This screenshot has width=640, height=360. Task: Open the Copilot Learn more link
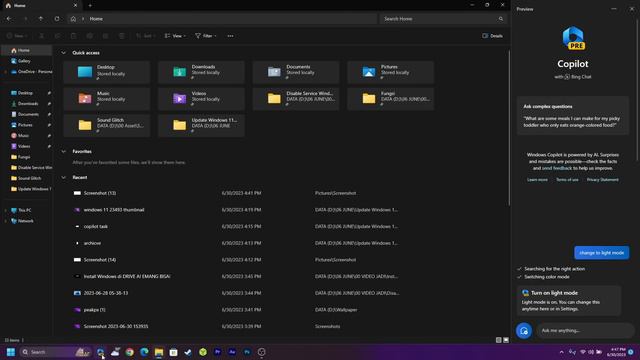click(537, 180)
